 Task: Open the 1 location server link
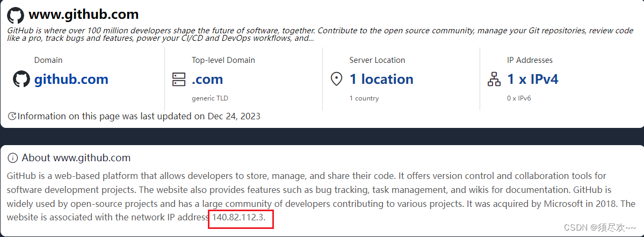(381, 79)
